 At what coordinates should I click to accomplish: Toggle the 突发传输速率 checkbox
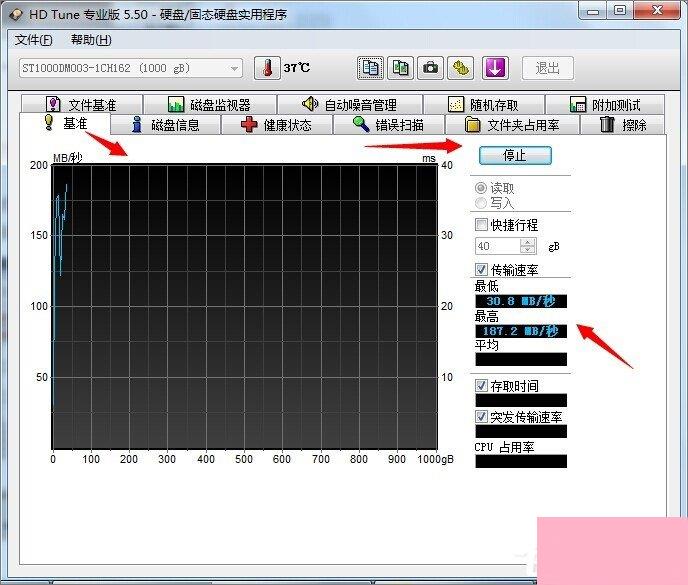coord(481,416)
